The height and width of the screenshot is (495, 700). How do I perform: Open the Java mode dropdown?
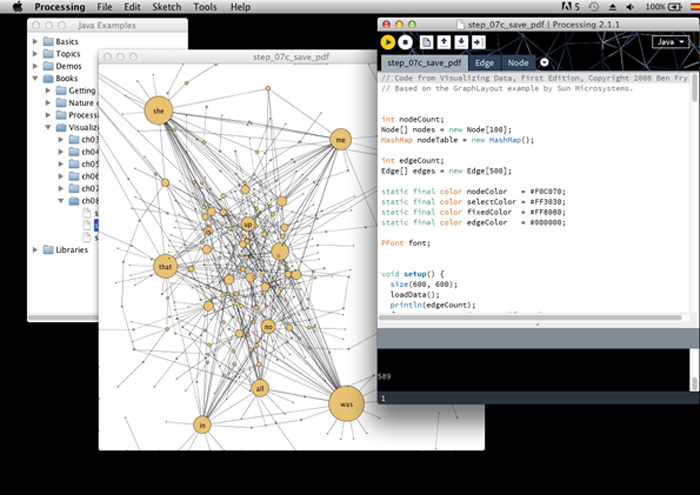click(670, 42)
